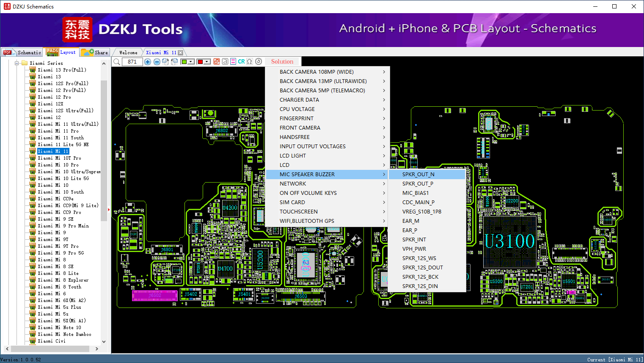Select the CHARGER DATA menu entry
Screen dimensions: 644x363
pyautogui.click(x=328, y=100)
